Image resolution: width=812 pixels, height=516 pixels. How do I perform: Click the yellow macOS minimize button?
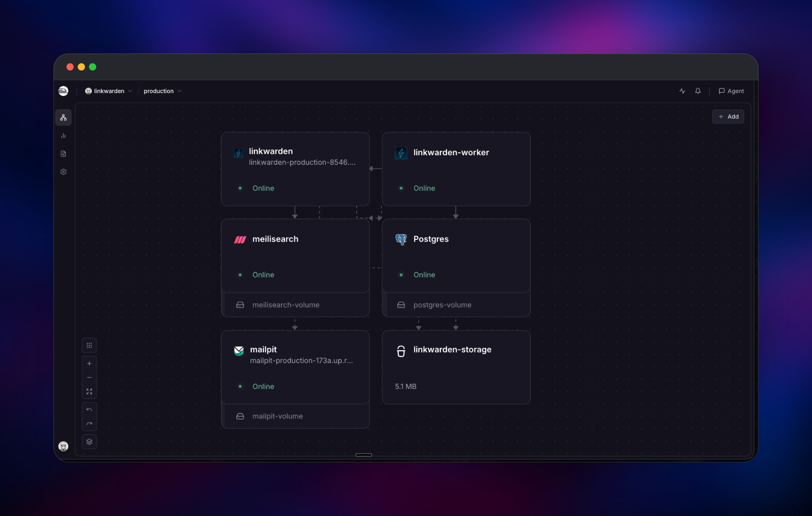(x=81, y=67)
